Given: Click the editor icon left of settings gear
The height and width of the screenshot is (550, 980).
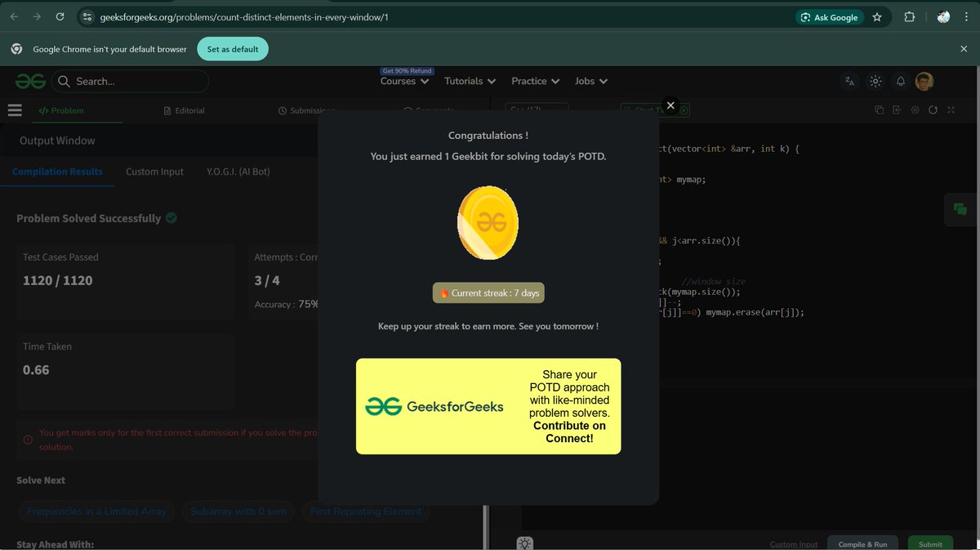Looking at the screenshot, I should [x=897, y=110].
